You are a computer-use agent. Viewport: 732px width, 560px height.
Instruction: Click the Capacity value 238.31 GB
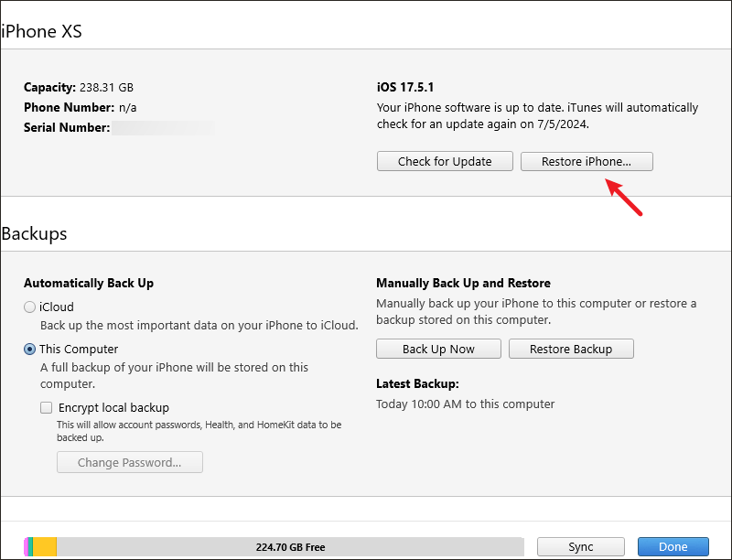[x=106, y=87]
